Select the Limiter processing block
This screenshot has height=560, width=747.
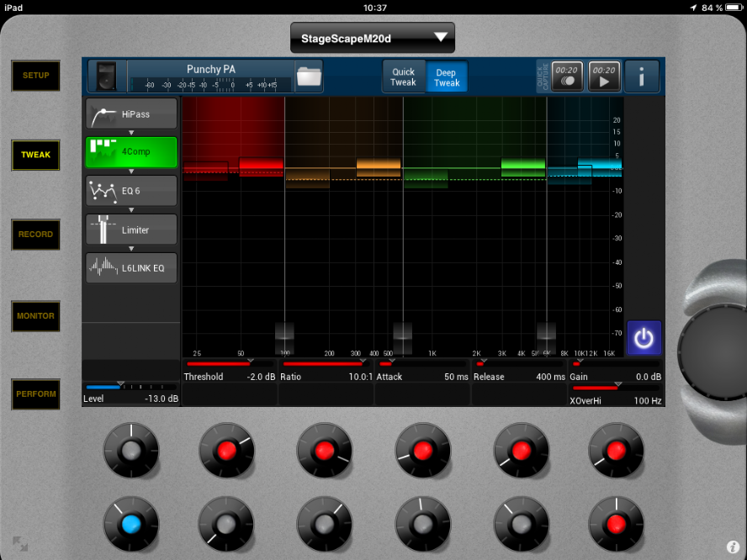click(x=131, y=230)
